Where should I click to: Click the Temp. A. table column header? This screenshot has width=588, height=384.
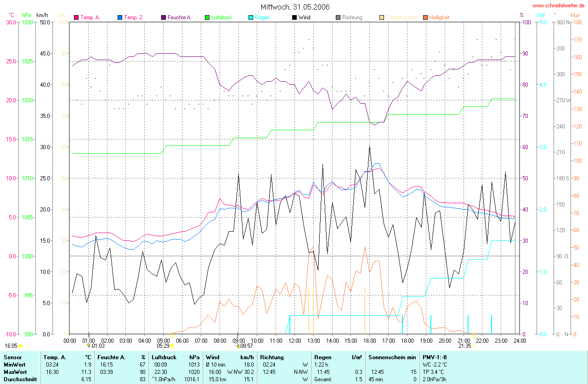click(x=55, y=357)
